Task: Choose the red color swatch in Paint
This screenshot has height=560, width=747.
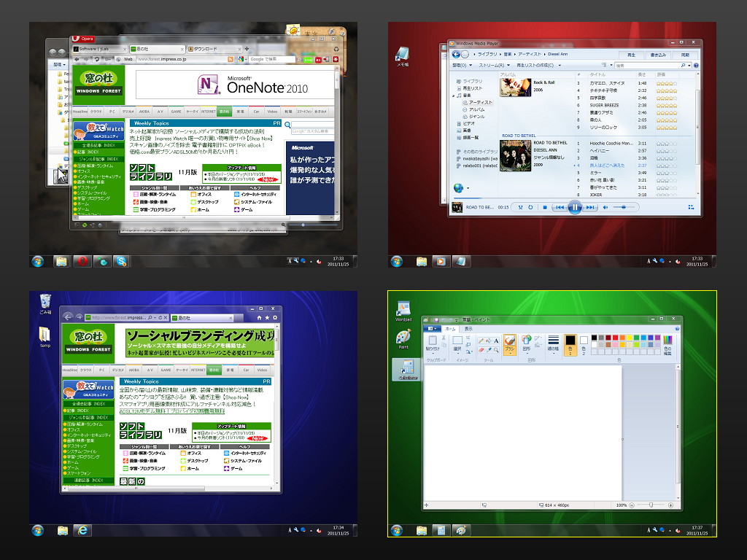Action: pyautogui.click(x=615, y=338)
